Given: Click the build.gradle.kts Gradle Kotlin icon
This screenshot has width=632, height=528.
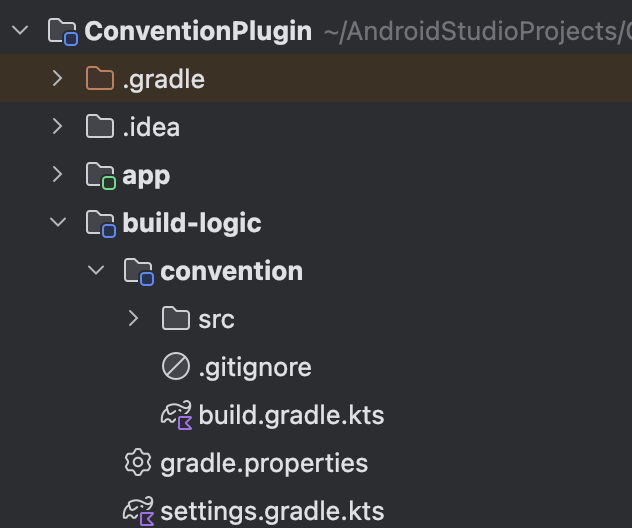Looking at the screenshot, I should click(x=176, y=415).
